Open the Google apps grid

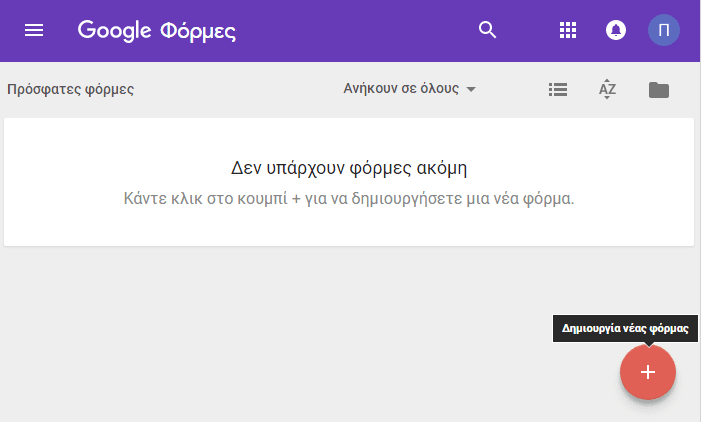pos(568,30)
